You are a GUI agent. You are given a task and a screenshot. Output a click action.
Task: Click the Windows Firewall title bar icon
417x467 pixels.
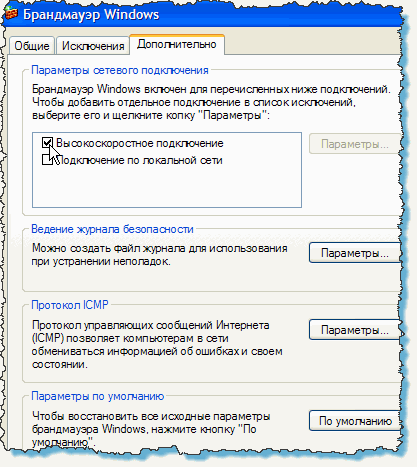(12, 14)
